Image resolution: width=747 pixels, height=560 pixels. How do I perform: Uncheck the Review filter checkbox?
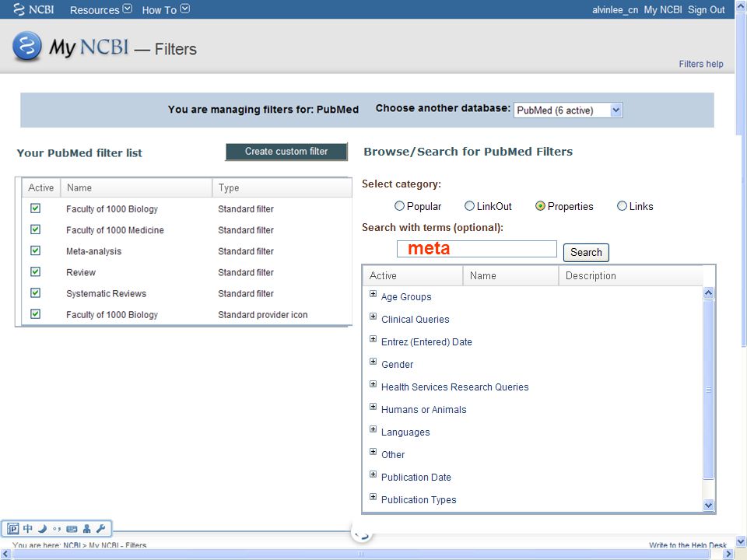tap(35, 272)
